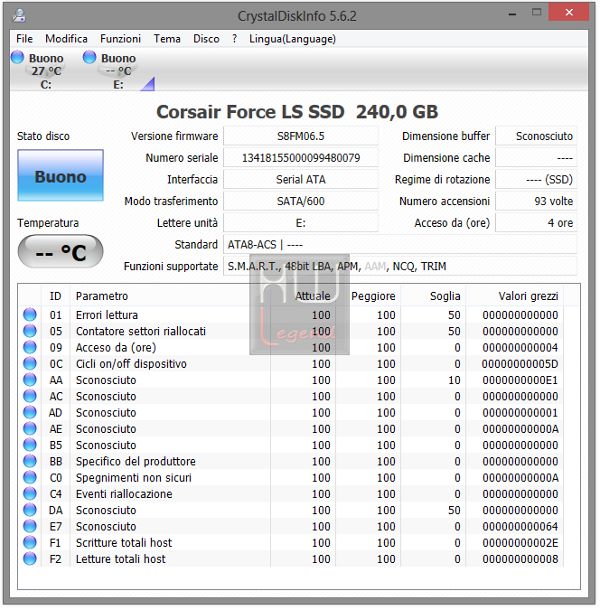Click the status orb for ID BB row
Image resolution: width=600 pixels, height=610 pixels.
(x=30, y=461)
